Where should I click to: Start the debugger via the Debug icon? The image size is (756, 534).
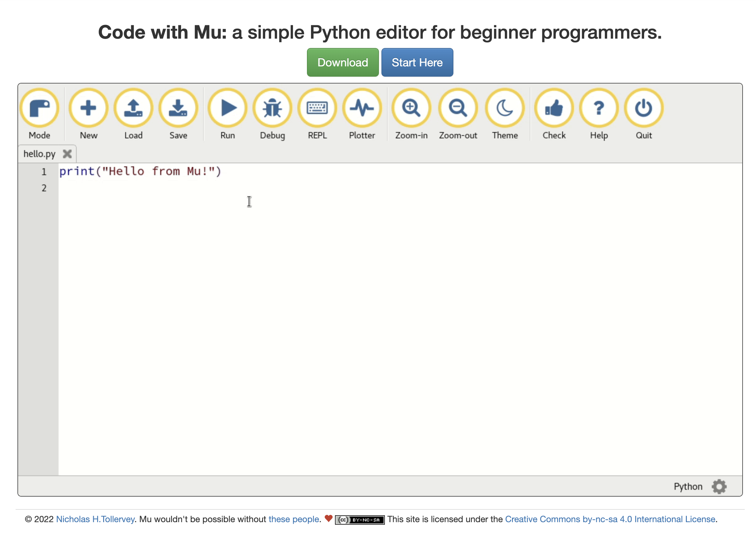pyautogui.click(x=272, y=108)
